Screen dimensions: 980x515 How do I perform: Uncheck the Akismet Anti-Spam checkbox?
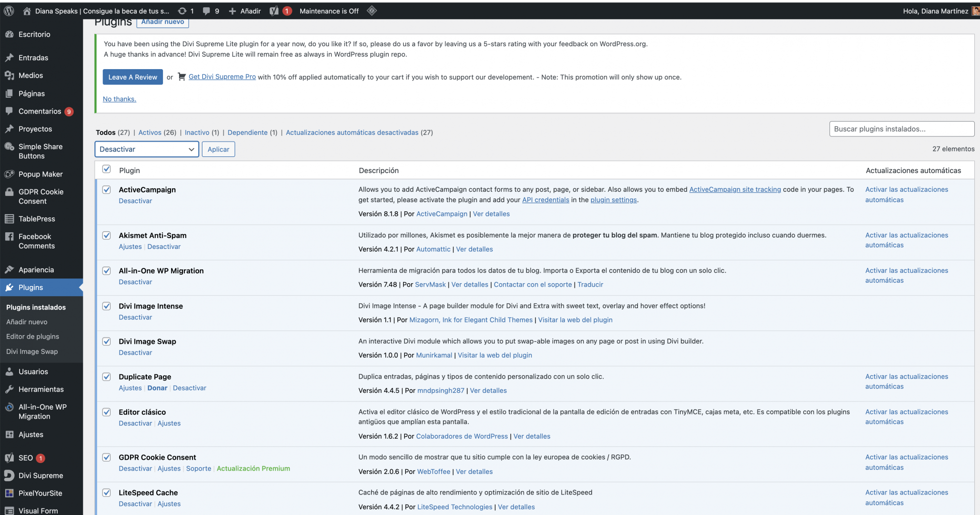pos(107,236)
